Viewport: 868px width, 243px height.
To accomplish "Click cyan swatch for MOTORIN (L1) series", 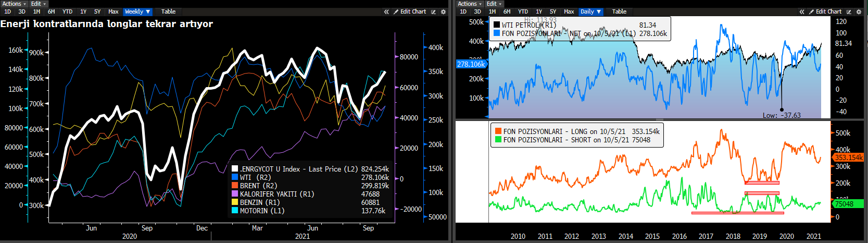I will tap(235, 211).
